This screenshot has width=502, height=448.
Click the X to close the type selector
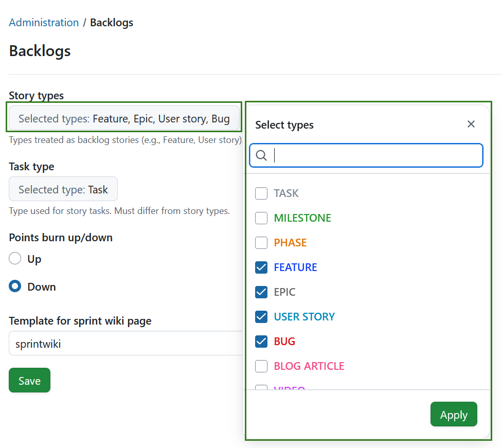click(471, 124)
